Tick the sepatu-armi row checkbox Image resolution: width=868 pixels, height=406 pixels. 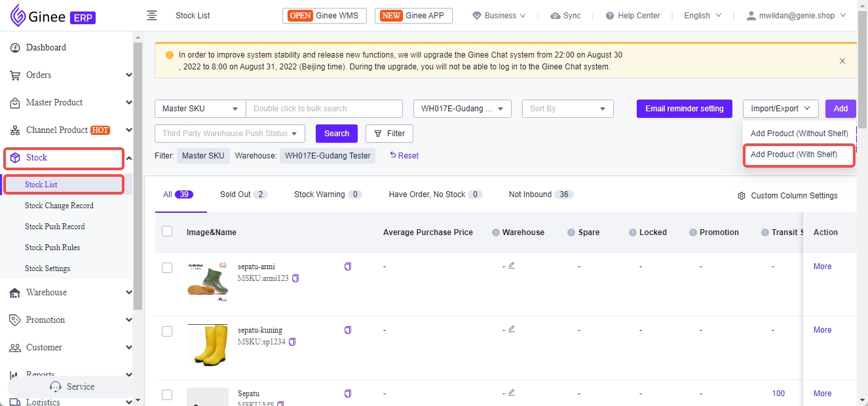(167, 268)
